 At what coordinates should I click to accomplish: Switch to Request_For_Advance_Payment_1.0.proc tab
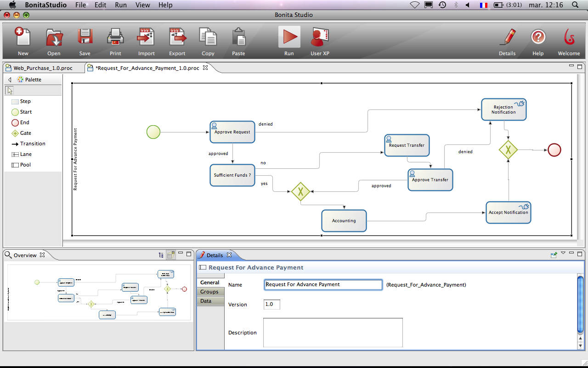click(147, 68)
